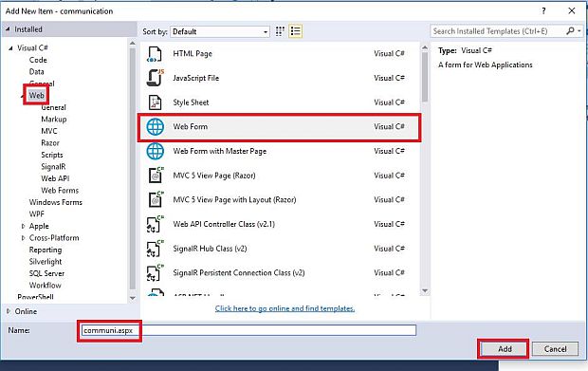588x371 pixels.
Task: Click category tree scroll down arrow
Action: 133,298
